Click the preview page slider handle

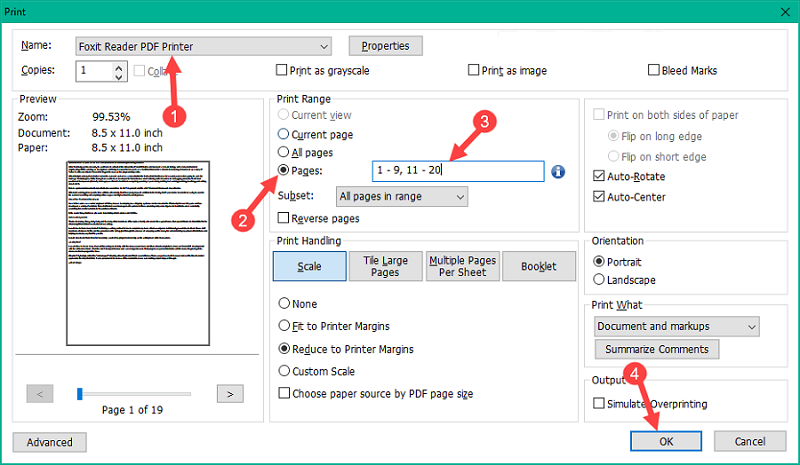tap(79, 393)
